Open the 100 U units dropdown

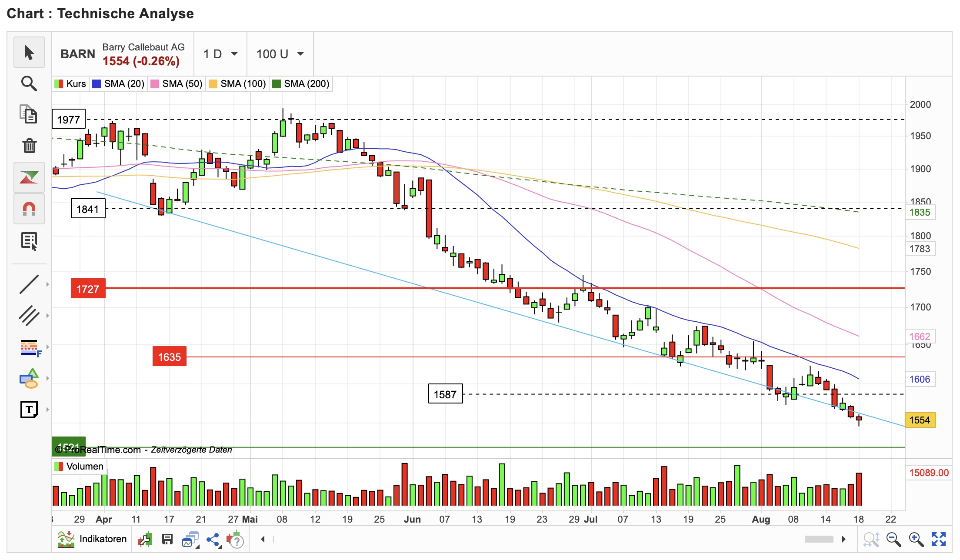click(280, 54)
